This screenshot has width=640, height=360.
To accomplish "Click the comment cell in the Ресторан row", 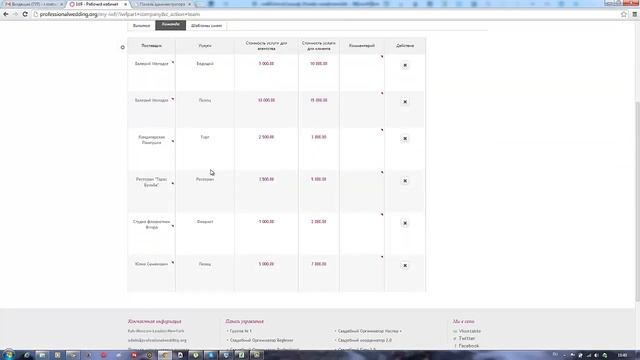I will point(362,191).
